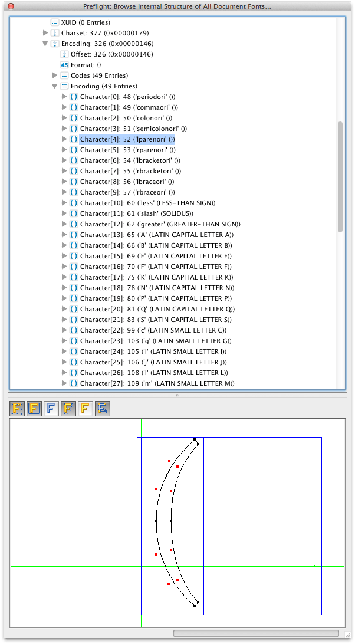Click the XUID list icon
Screen dimensions: 355x644
click(55, 22)
